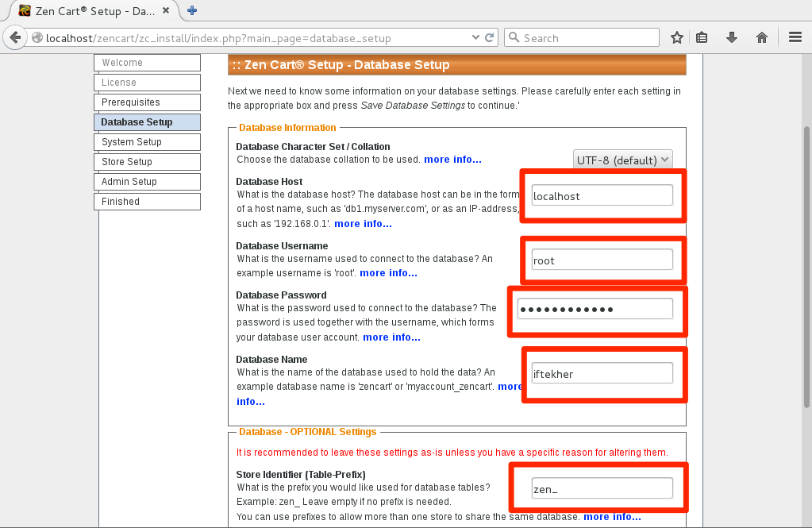Reload the page with the refresh icon

click(x=489, y=37)
